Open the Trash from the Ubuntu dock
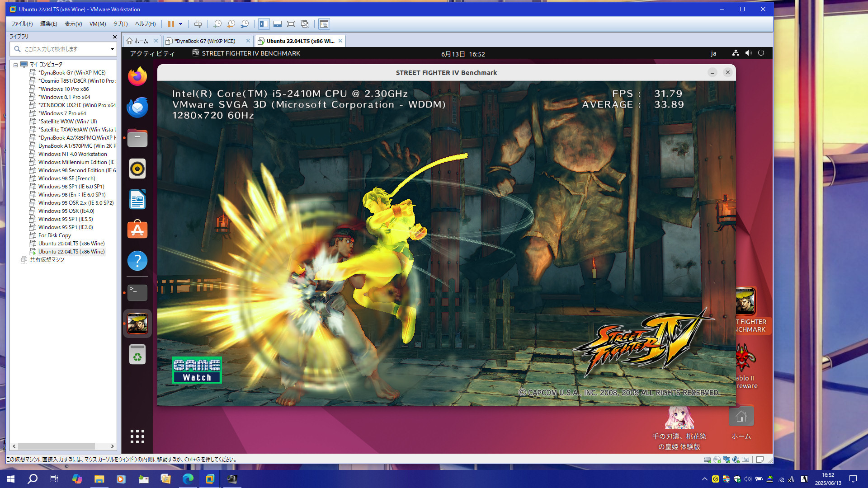Screen dimensions: 868x488 (137, 354)
